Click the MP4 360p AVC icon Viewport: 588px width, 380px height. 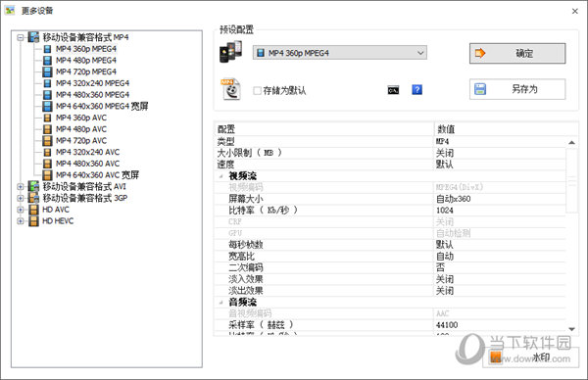click(47, 118)
